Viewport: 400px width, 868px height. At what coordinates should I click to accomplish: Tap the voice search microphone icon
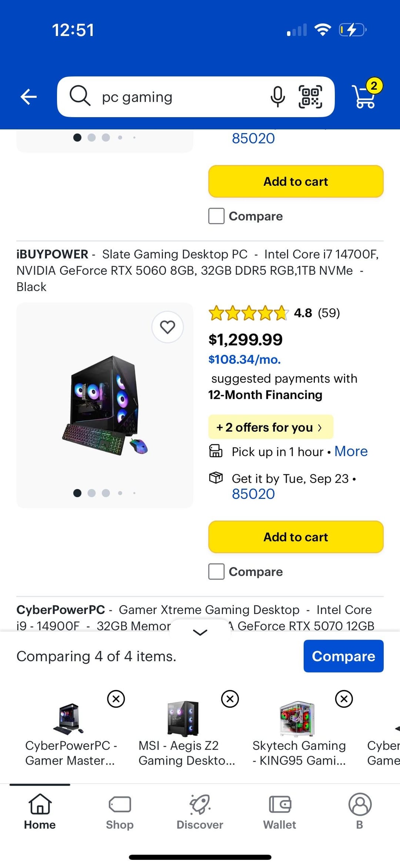pyautogui.click(x=277, y=97)
